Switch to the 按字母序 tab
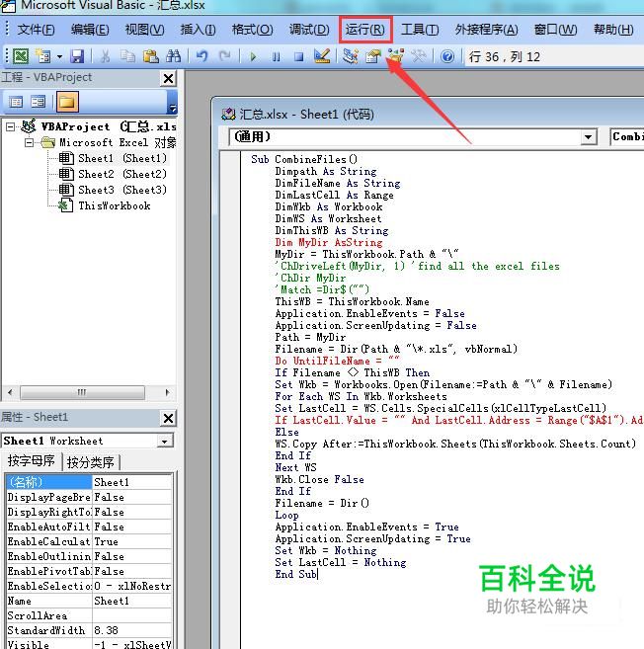 coord(31,460)
